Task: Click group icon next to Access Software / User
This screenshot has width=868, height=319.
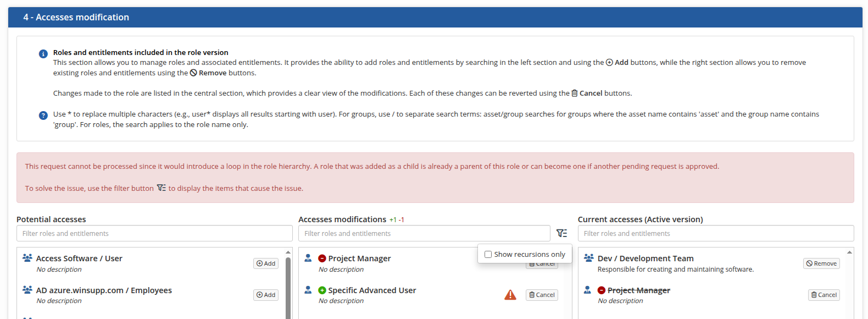Action: coord(27,257)
